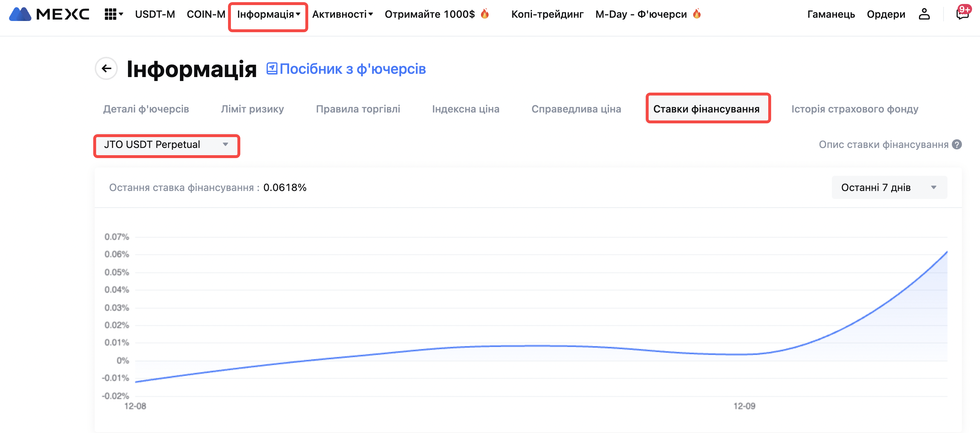This screenshot has width=980, height=433.
Task: Click the chart line peak at right end
Action: point(946,252)
